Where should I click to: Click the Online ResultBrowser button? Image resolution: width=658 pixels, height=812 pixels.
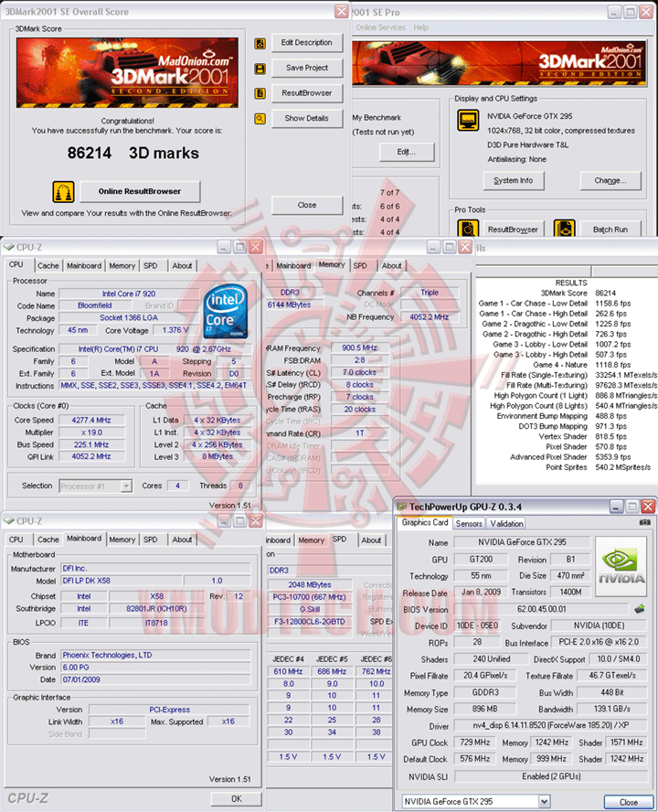140,192
